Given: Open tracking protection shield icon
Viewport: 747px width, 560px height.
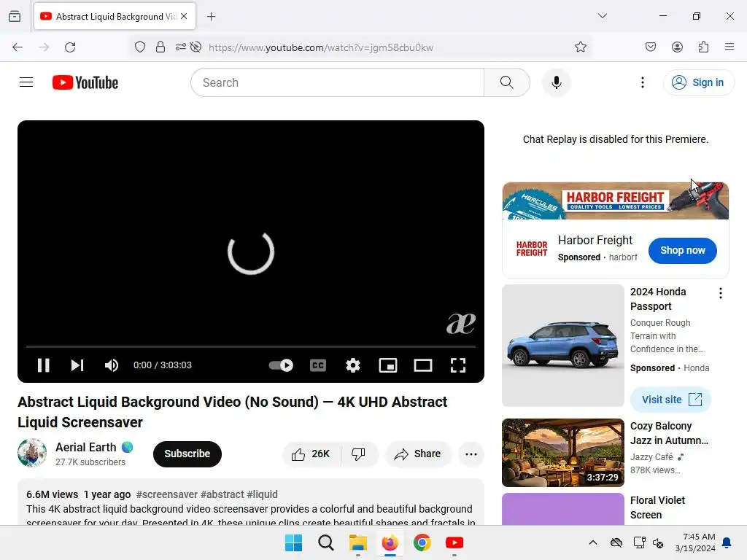Looking at the screenshot, I should [140, 47].
